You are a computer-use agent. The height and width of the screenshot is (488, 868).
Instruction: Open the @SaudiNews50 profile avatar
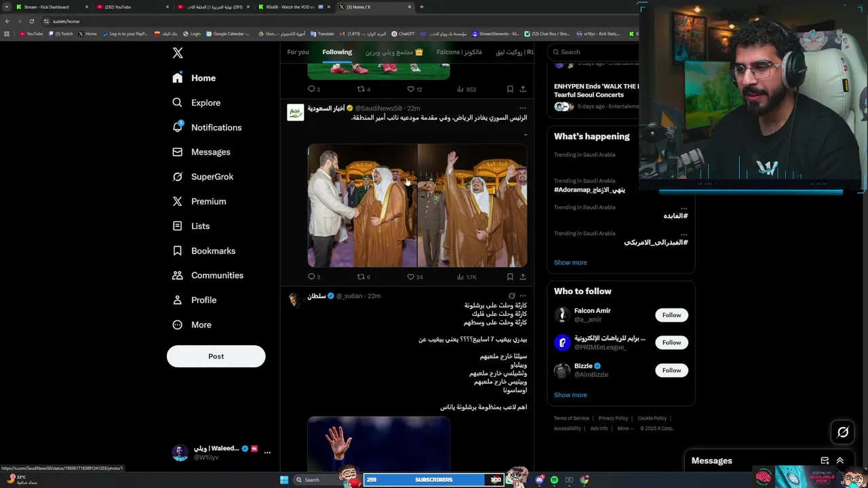[x=296, y=113]
